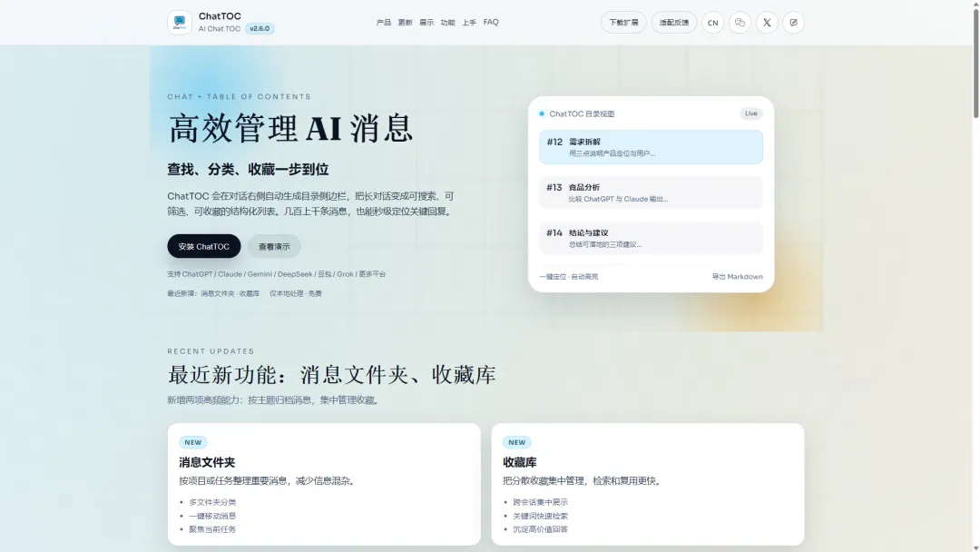Screen dimensions: 980x552
Task: Click the 安装 ChatTOC install button
Action: coord(204,246)
